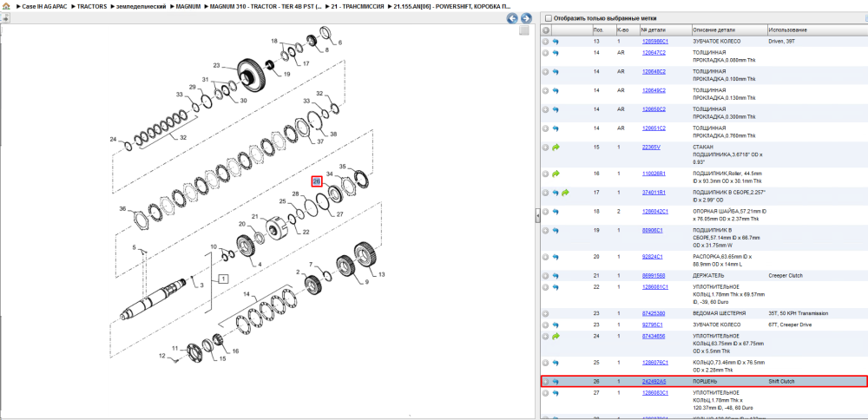Click the blue arrow on Creeper Drive gear row

556,325
